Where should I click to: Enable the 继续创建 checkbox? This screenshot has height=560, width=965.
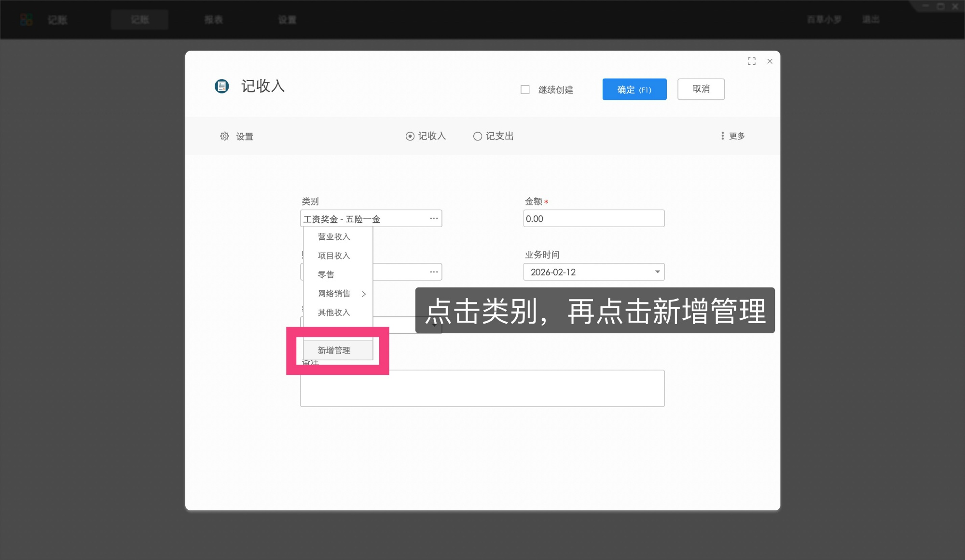(x=525, y=89)
